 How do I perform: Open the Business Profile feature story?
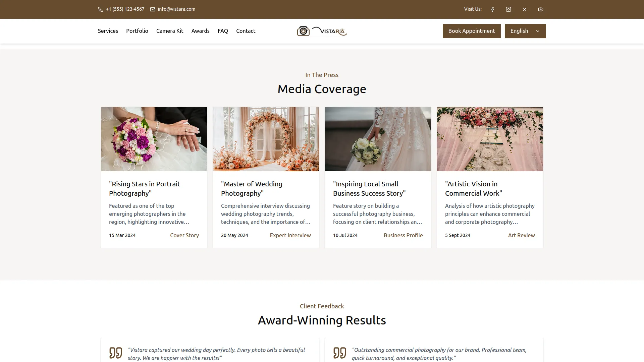click(403, 235)
